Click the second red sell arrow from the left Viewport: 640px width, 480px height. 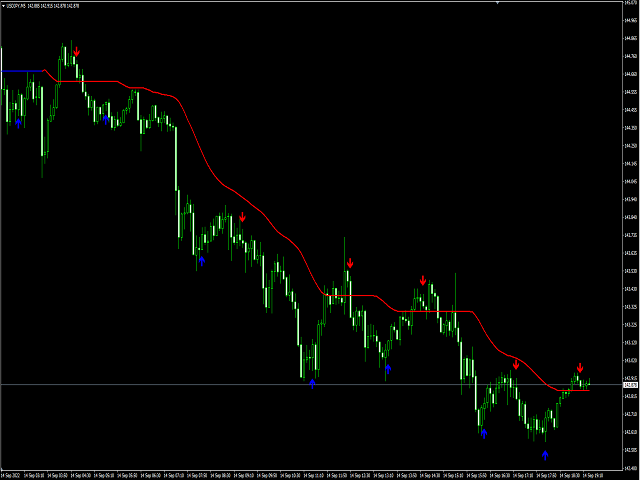coord(242,216)
